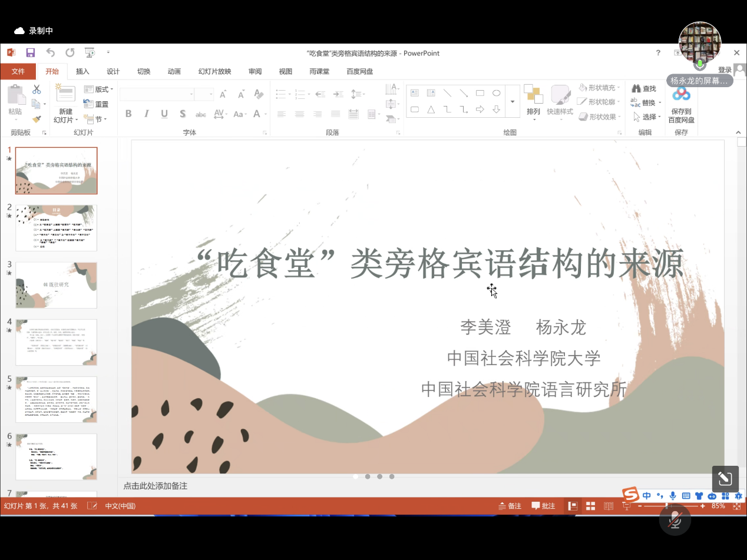Switch to the Insert (插入) tab

[82, 71]
